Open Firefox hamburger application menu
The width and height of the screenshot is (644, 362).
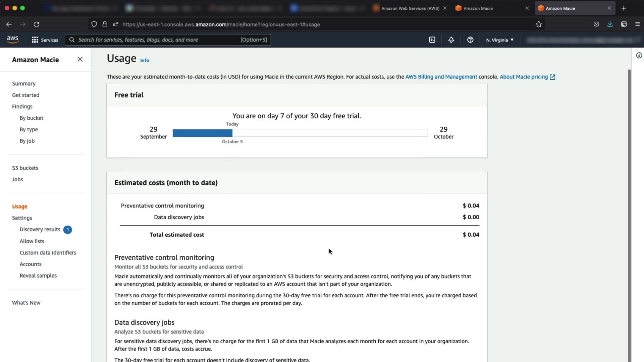point(637,24)
